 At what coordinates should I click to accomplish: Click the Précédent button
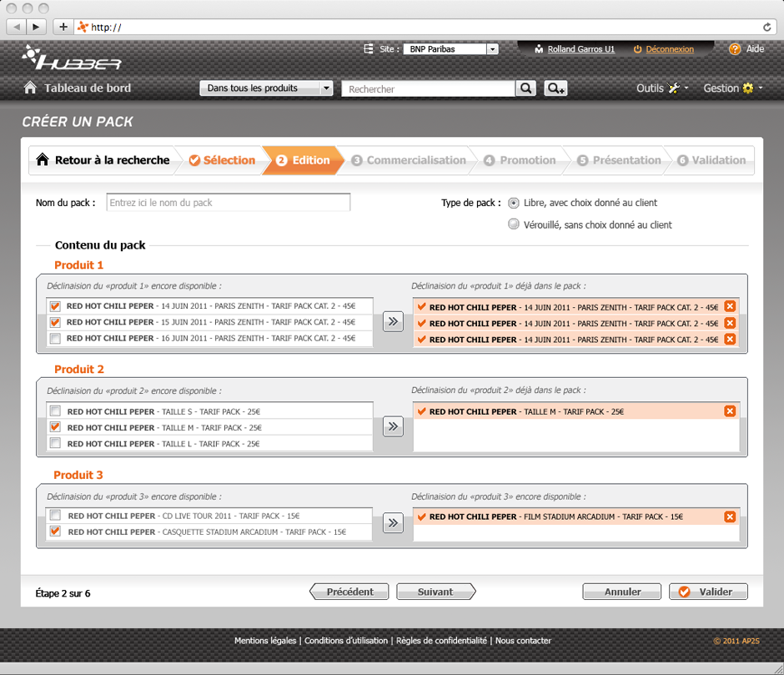coord(349,592)
